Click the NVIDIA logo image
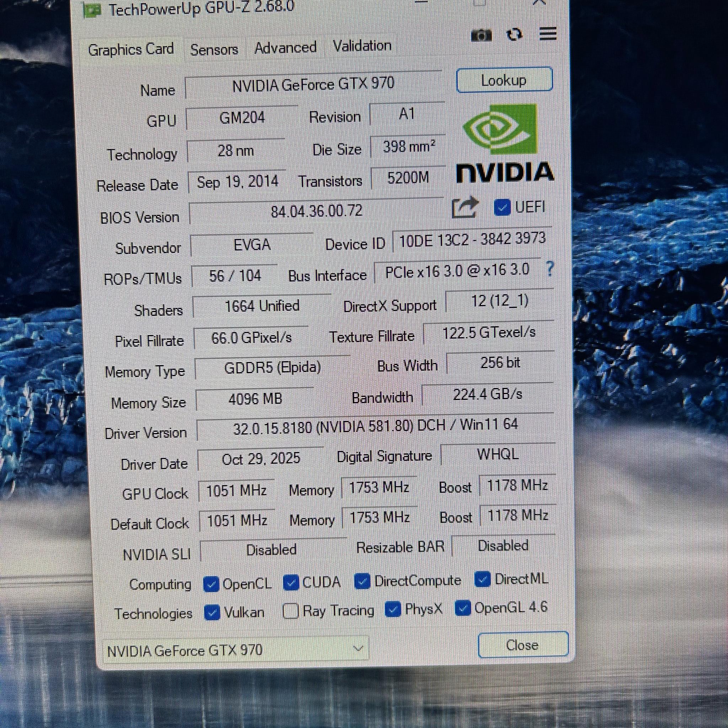This screenshot has width=728, height=728. tap(505, 144)
